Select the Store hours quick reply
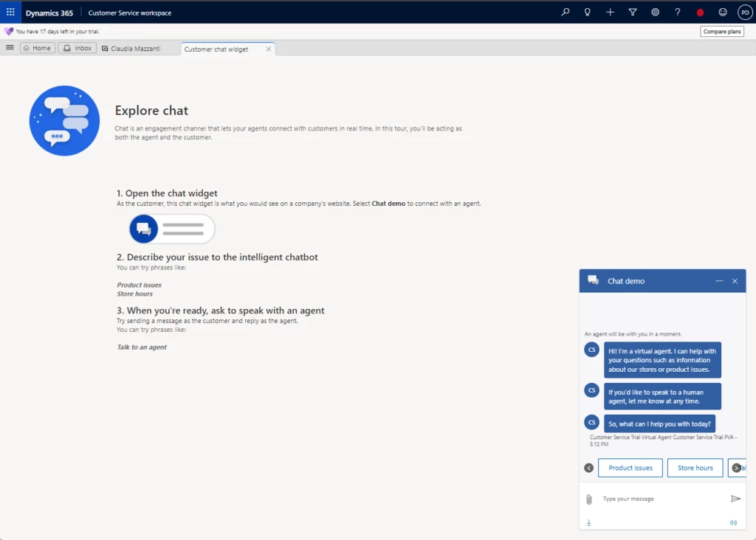Viewport: 756px width, 540px height. [695, 468]
